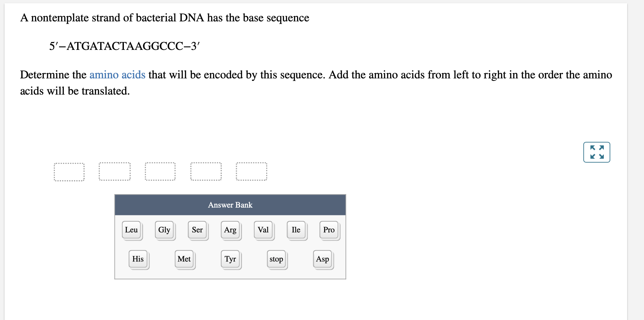Viewport: 644px width, 320px height.
Task: Click the Answer Bank header bar
Action: tap(230, 205)
